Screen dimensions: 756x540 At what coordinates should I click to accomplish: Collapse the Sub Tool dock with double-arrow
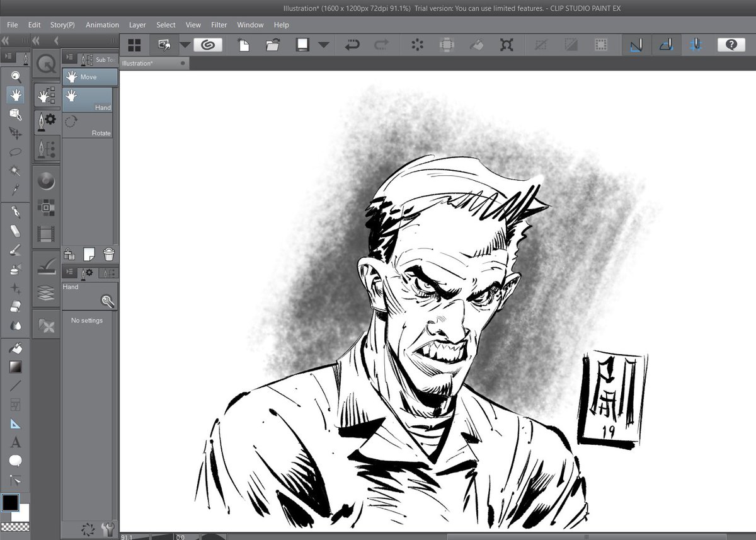[x=36, y=41]
